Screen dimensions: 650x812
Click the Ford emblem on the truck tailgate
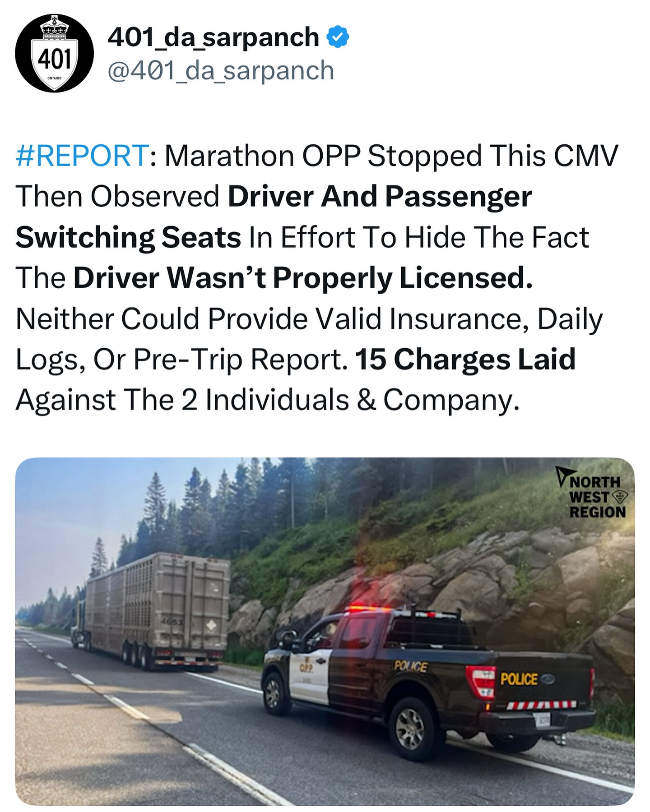548,679
